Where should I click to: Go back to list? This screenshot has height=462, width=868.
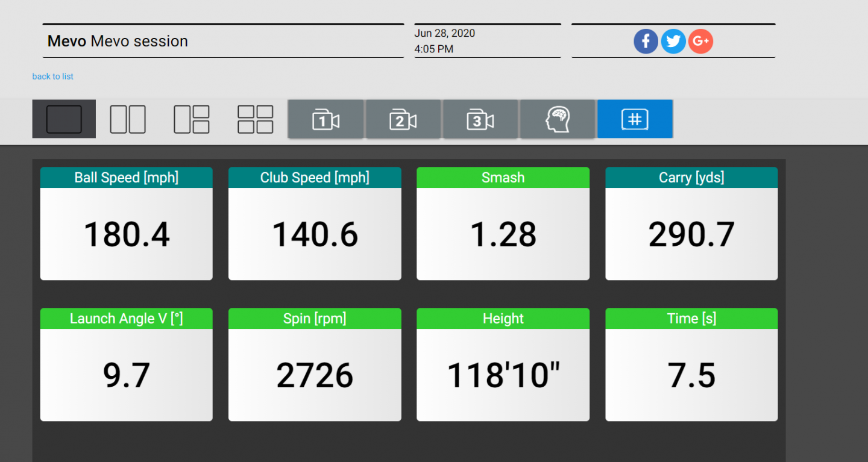53,76
